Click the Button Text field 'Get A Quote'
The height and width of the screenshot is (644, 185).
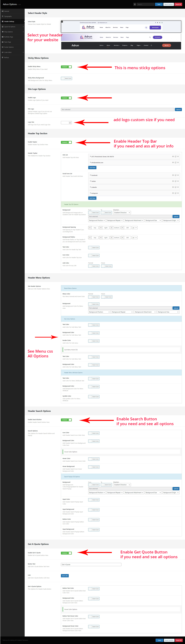click(91, 565)
